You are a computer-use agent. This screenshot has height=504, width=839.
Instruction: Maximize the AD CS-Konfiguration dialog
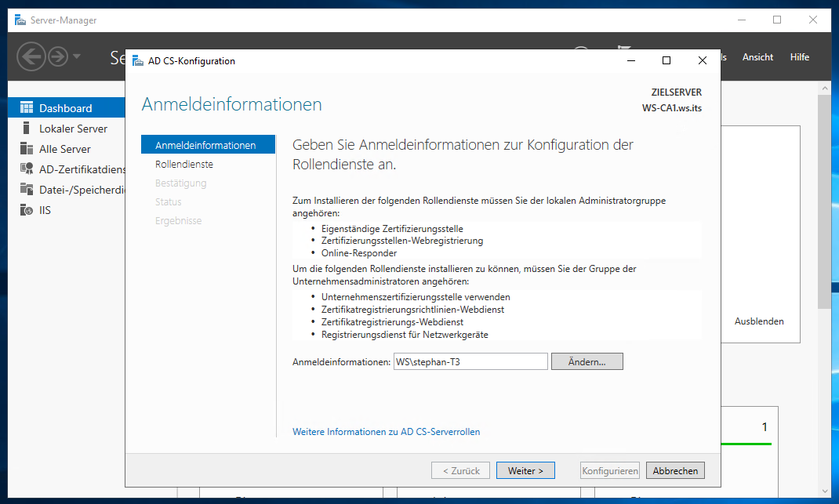tap(666, 60)
